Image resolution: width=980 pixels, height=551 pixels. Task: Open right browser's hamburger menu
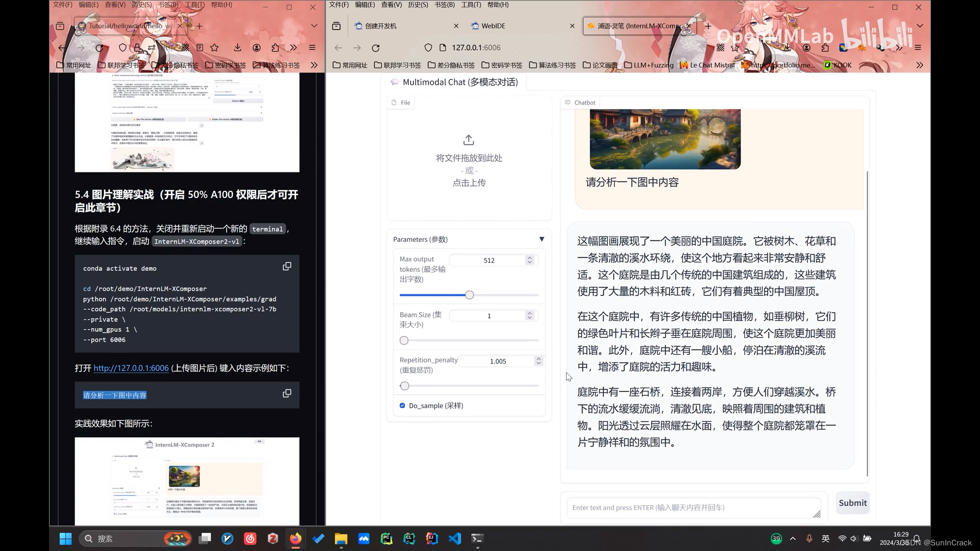point(918,48)
